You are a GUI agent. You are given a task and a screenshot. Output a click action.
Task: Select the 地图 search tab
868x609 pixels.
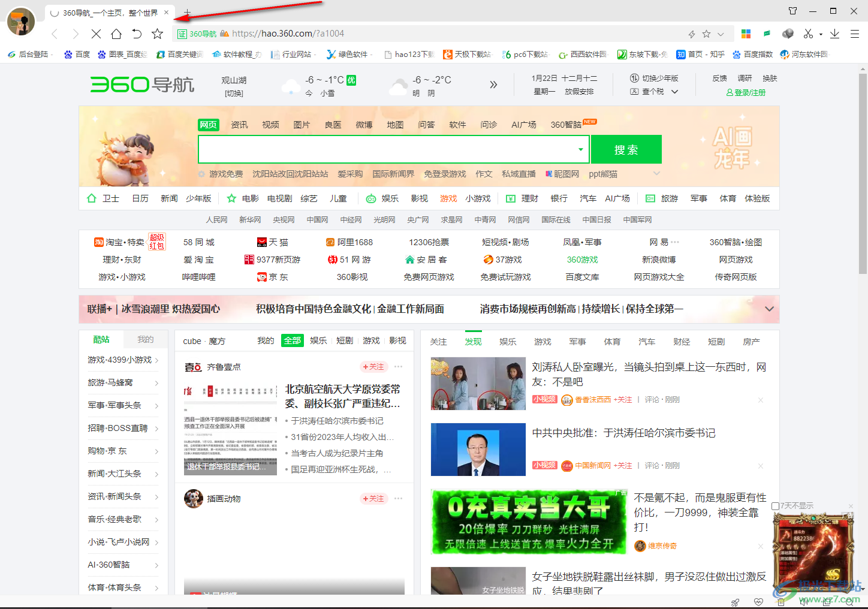pyautogui.click(x=395, y=125)
